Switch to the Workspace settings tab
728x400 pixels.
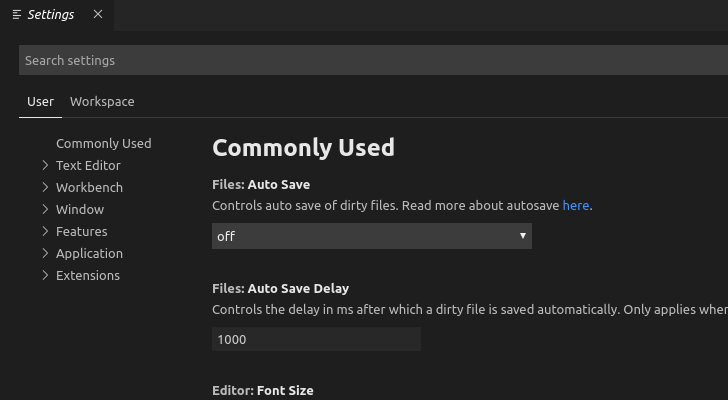102,101
